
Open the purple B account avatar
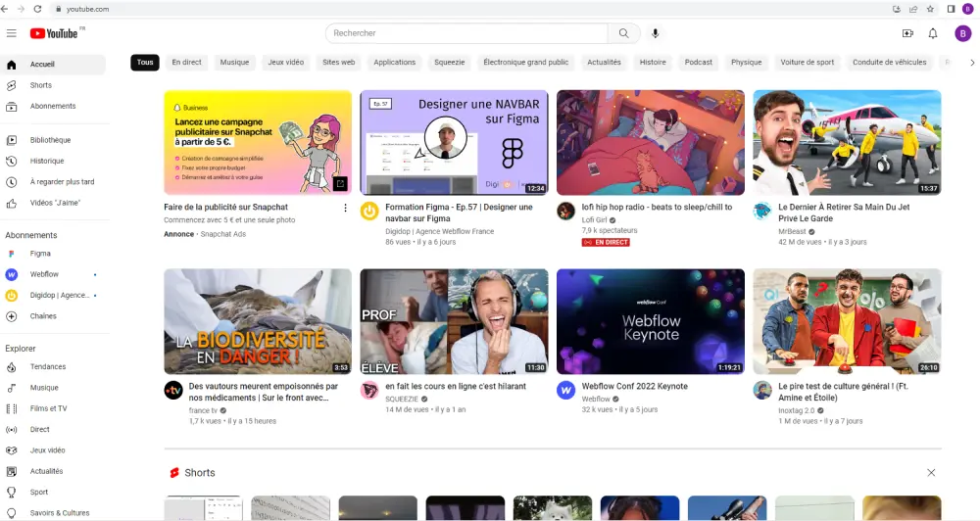[x=962, y=33]
